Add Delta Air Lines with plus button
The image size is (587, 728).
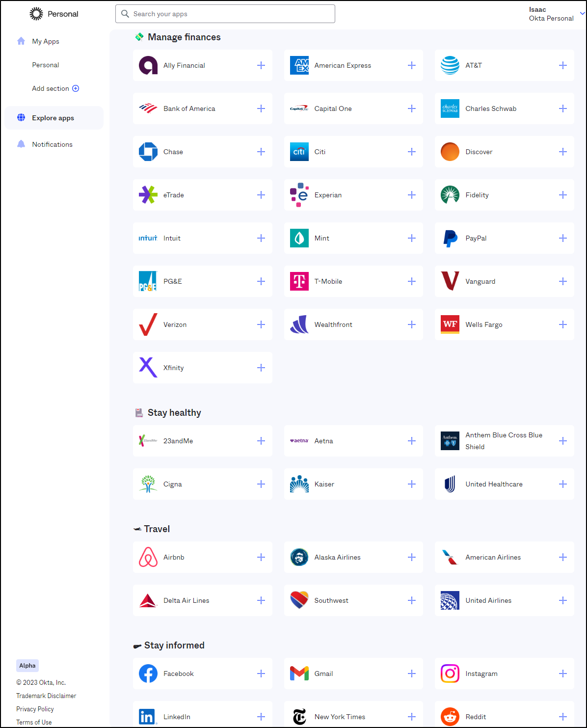tap(261, 600)
